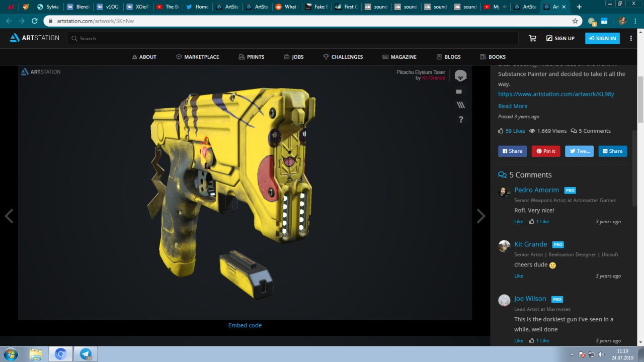Click Kit Grande name in comments
644x362 pixels.
click(x=530, y=244)
